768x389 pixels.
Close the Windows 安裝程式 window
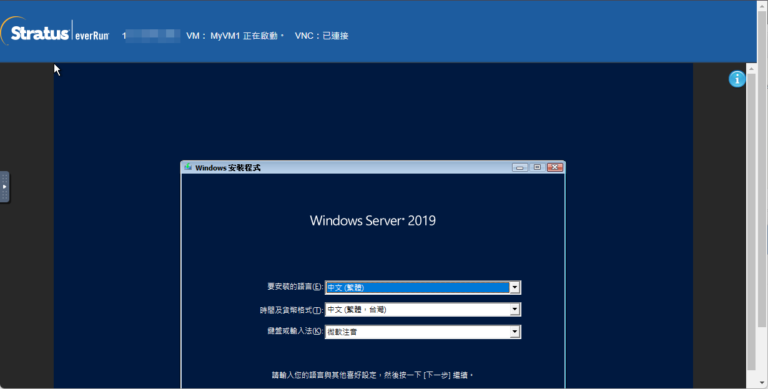pyautogui.click(x=555, y=168)
